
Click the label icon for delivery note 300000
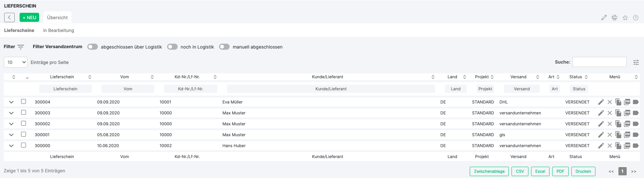pos(636,146)
